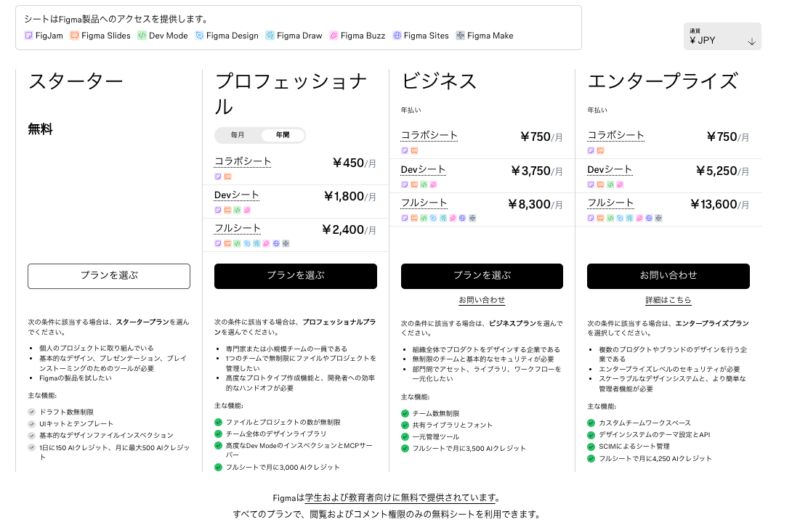The height and width of the screenshot is (525, 800).
Task: Click the FigJam icon in the legend
Action: point(29,35)
